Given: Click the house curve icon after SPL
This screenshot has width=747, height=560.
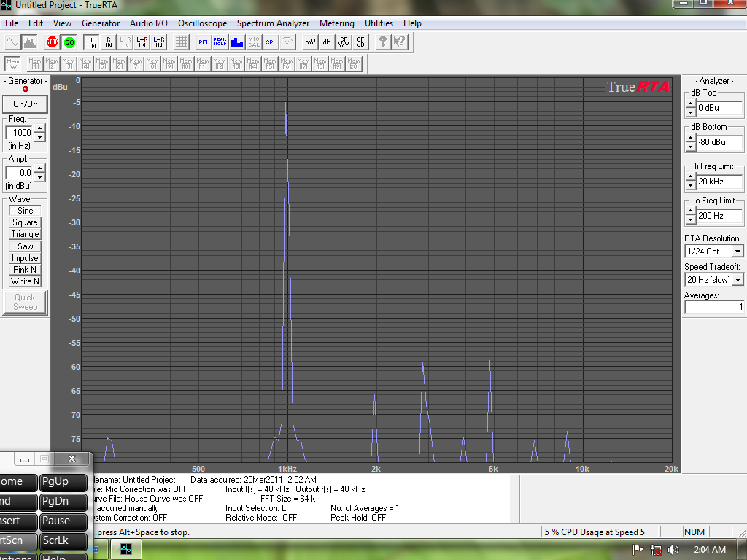Looking at the screenshot, I should coord(287,42).
